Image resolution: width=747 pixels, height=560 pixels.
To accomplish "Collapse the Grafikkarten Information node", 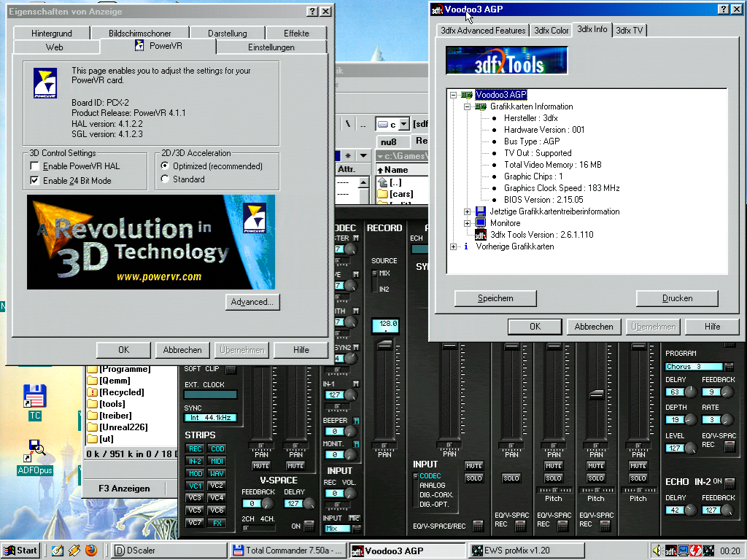I will click(468, 106).
